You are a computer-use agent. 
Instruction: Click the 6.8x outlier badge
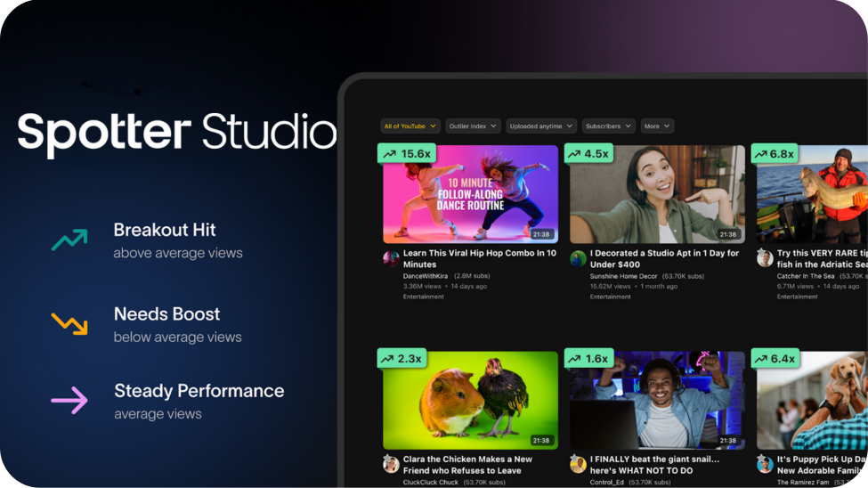pos(775,153)
